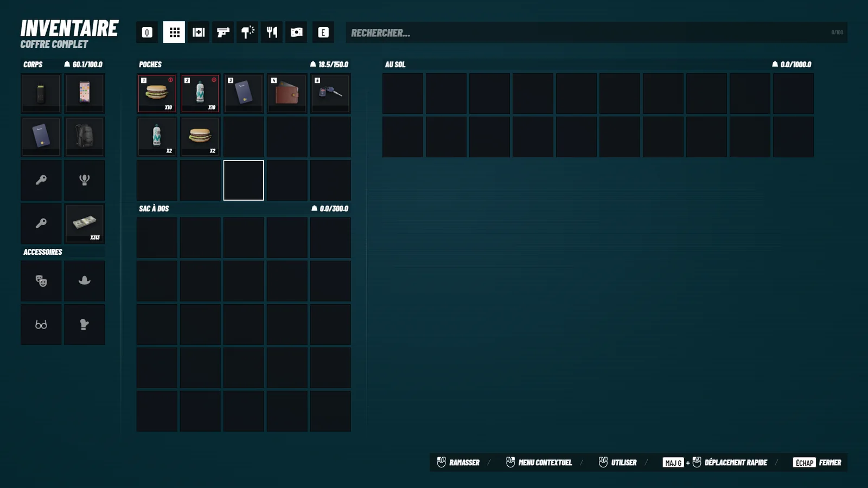This screenshot has height=488, width=868.
Task: Select the backpack item in Corps
Action: click(85, 137)
